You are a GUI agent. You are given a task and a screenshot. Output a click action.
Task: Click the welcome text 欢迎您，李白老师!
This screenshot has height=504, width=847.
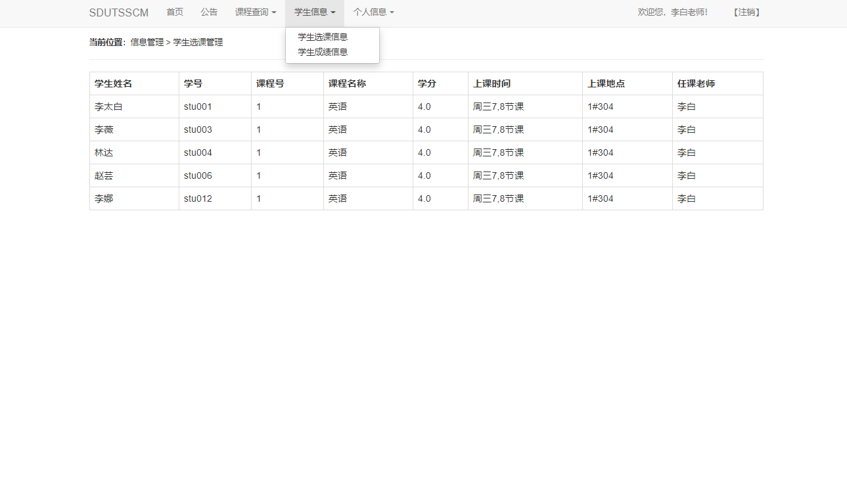pos(672,11)
